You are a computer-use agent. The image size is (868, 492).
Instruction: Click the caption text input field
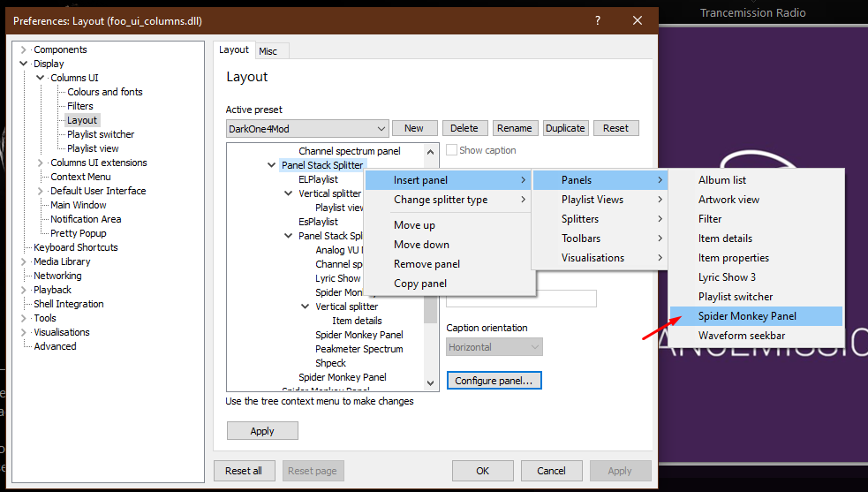(x=521, y=299)
